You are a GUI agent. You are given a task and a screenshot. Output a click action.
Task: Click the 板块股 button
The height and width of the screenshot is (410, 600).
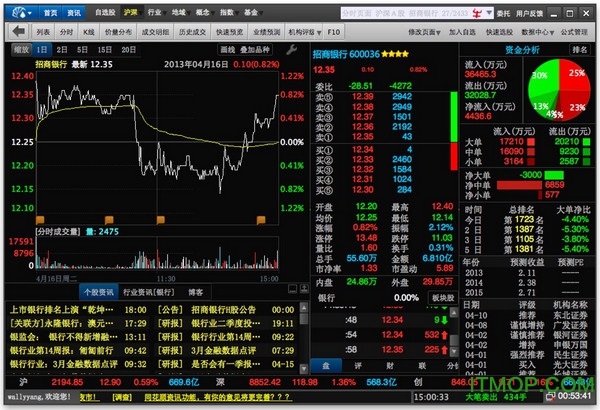coord(443,298)
